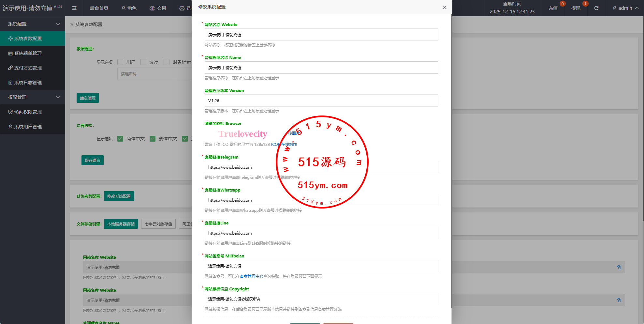Click the 管理程序名称 Name input field
The image size is (644, 324).
[321, 68]
